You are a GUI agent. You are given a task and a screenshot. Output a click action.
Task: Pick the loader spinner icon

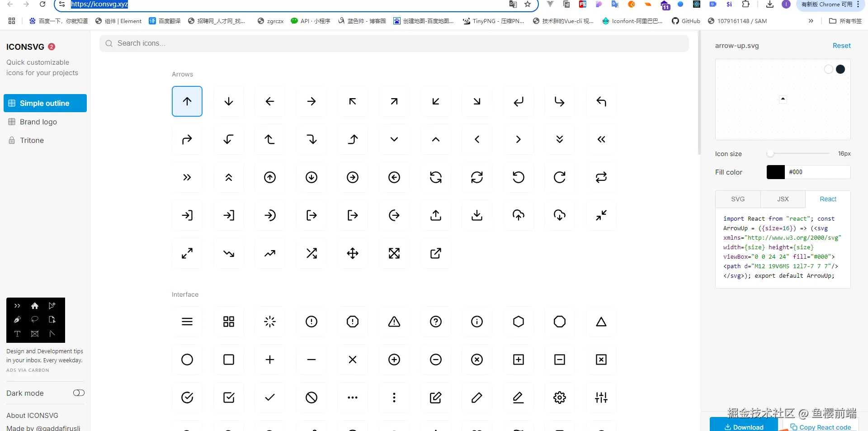pyautogui.click(x=270, y=322)
